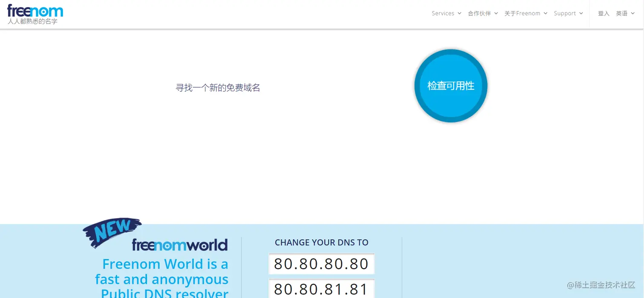Open the 英语 language dropdown
The width and height of the screenshot is (644, 298).
(625, 13)
